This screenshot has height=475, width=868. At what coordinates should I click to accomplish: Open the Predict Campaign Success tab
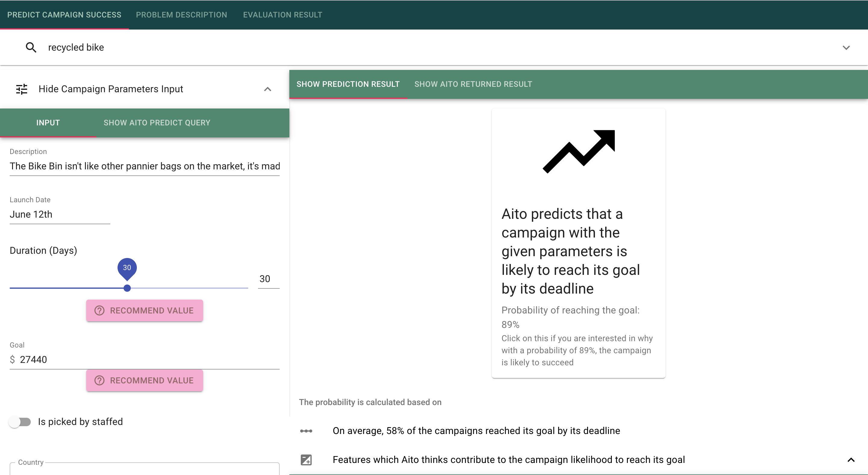click(x=64, y=15)
